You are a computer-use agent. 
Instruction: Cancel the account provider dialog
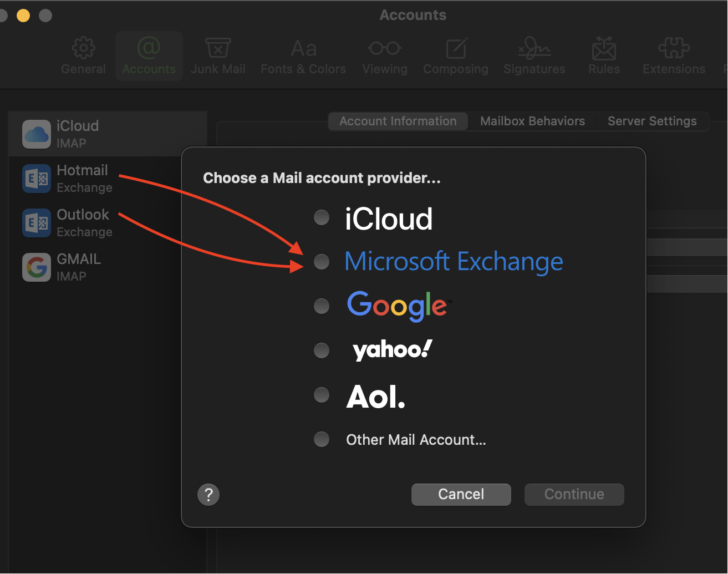point(461,495)
